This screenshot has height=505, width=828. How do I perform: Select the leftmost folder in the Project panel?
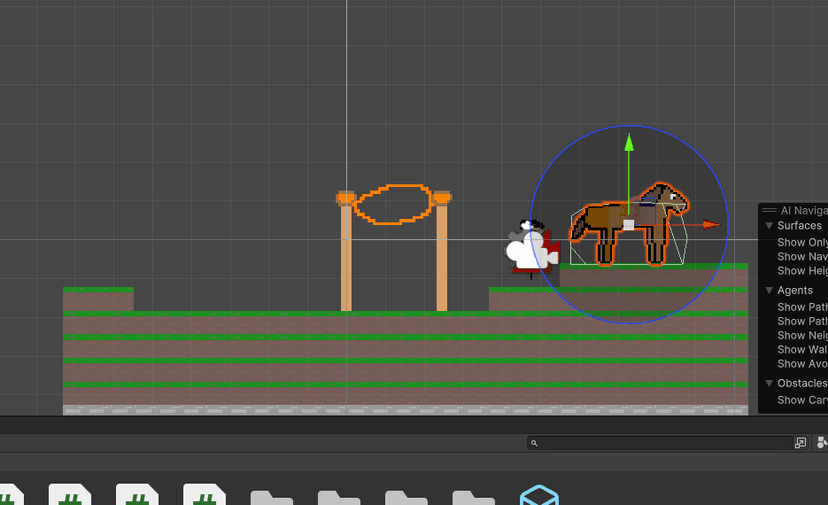coord(271,496)
